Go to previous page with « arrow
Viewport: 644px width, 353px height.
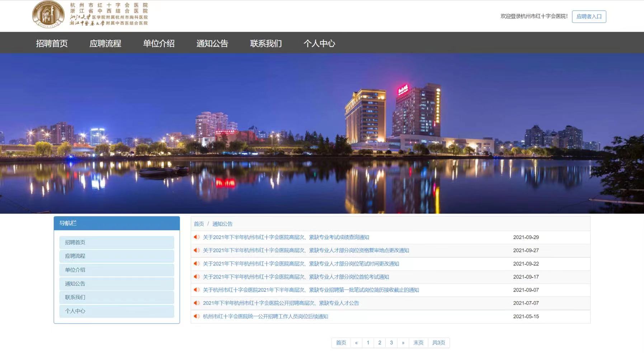pos(356,343)
